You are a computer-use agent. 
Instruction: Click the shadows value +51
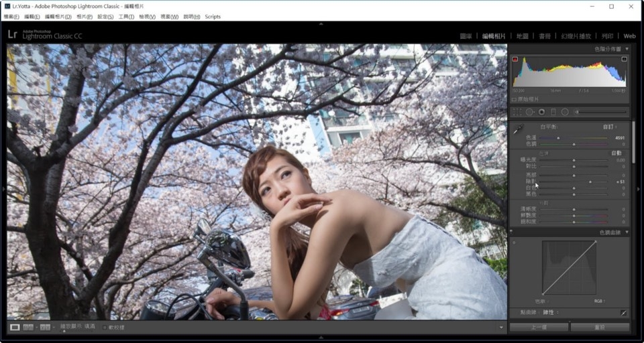pos(620,182)
